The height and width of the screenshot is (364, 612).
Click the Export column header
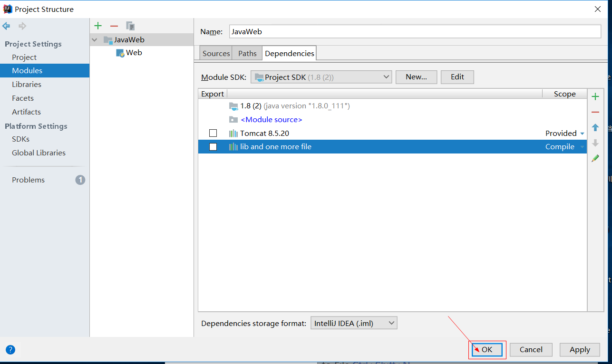pos(213,94)
